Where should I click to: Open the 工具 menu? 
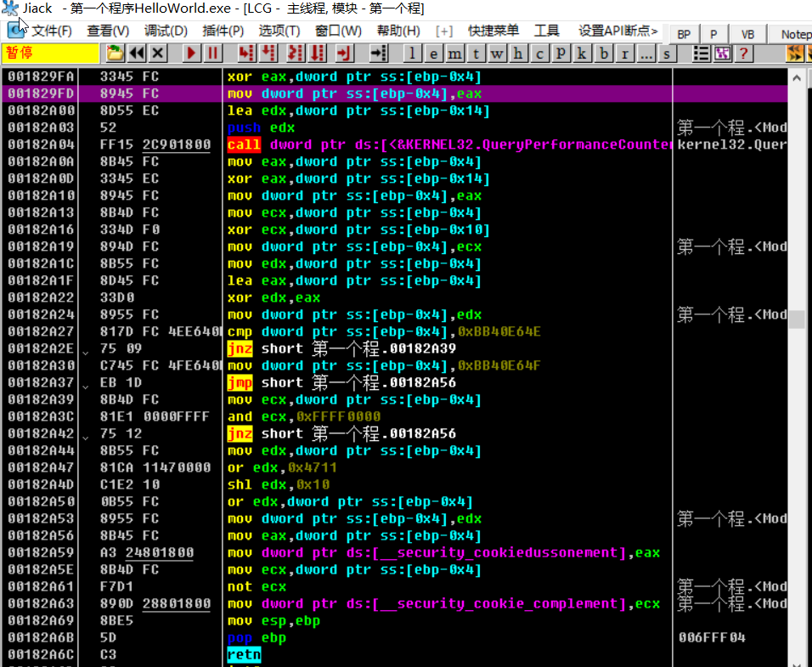(x=547, y=31)
